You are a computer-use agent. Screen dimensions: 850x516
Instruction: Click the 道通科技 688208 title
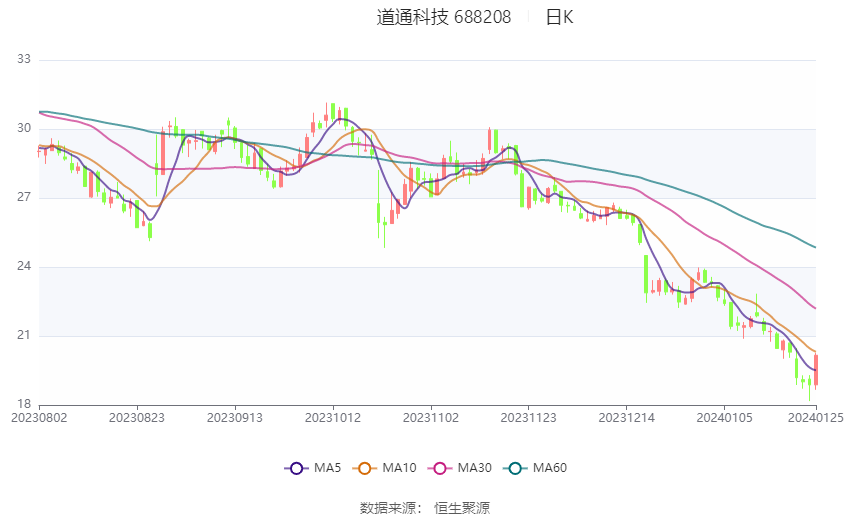pyautogui.click(x=444, y=17)
